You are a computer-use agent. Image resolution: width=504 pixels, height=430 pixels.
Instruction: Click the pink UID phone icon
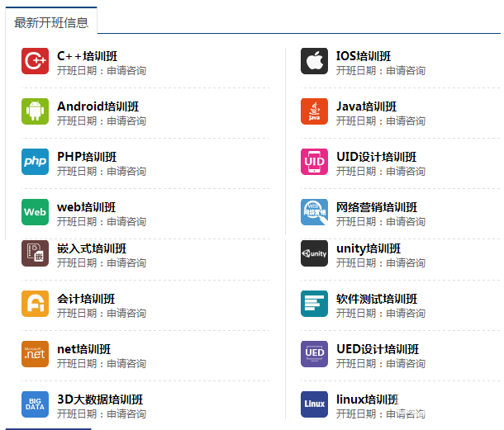314,162
